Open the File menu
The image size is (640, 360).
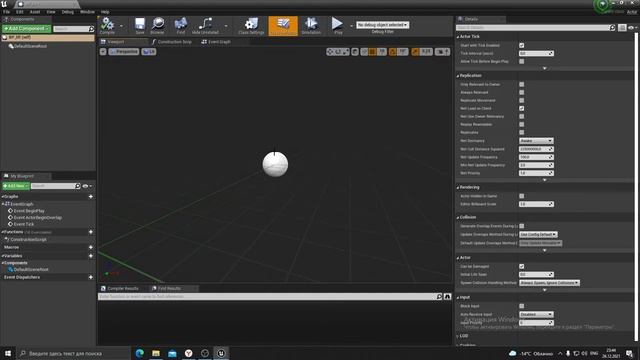[7, 12]
